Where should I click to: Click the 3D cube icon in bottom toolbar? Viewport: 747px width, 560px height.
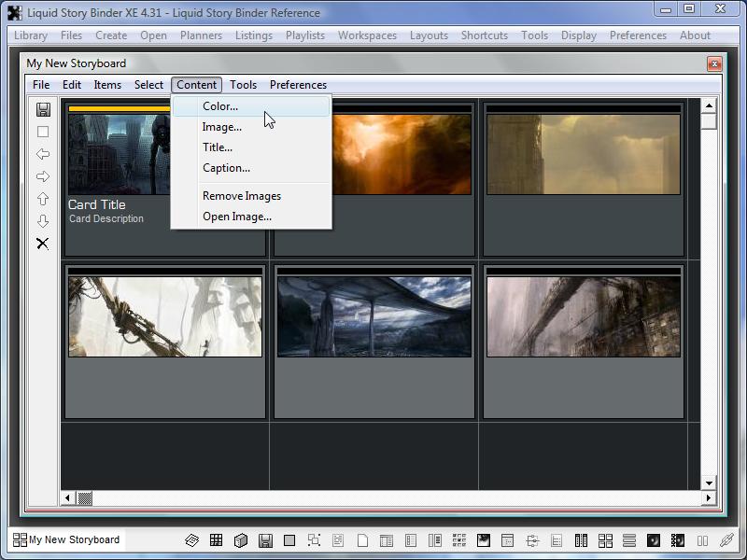click(241, 540)
